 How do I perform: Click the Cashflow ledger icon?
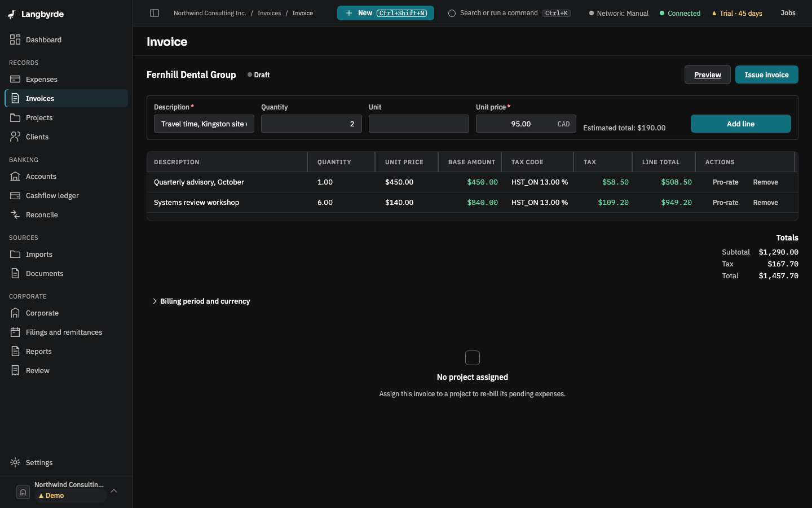[15, 195]
